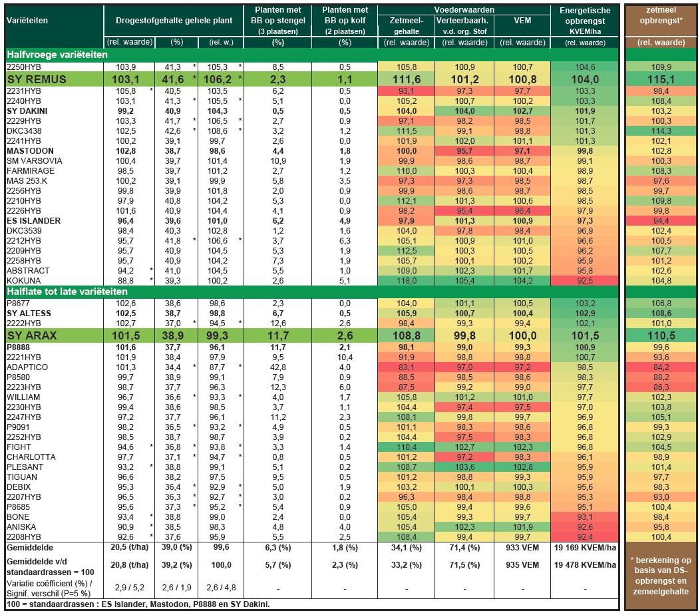Select the DEBIX row label
The height and width of the screenshot is (615, 700).
click(x=19, y=487)
